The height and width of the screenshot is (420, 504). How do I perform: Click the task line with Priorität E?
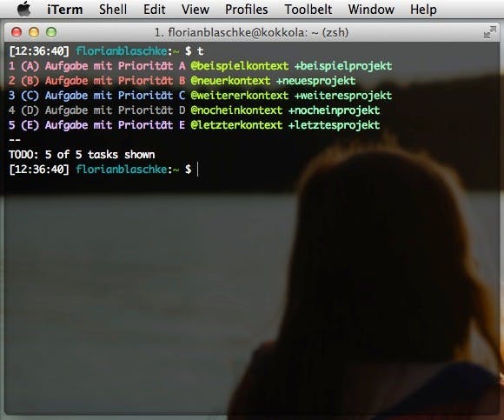click(194, 125)
